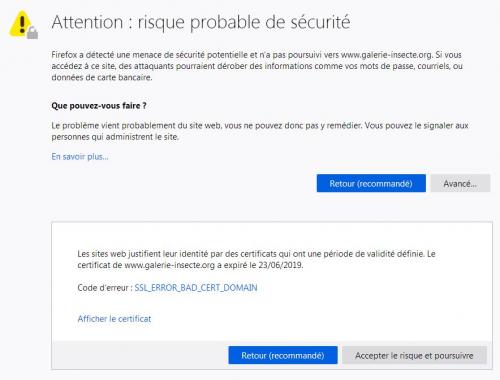The image size is (500, 380).
Task: Click the Que pouvez-vous faire ? heading
Action: coord(99,106)
